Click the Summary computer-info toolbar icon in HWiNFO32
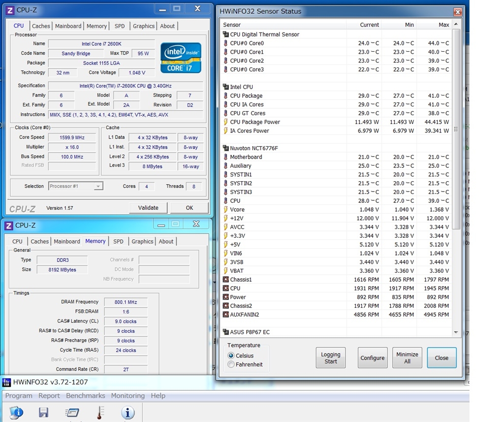 point(16,412)
